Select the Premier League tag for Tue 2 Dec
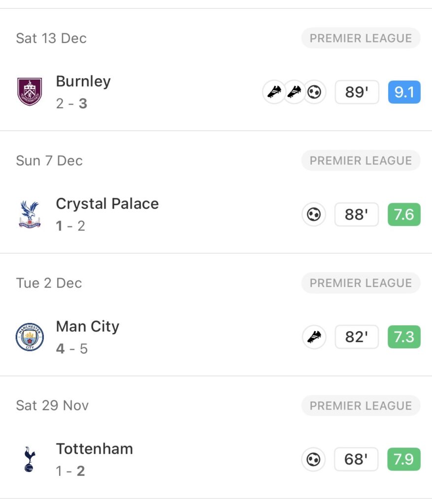 (361, 283)
